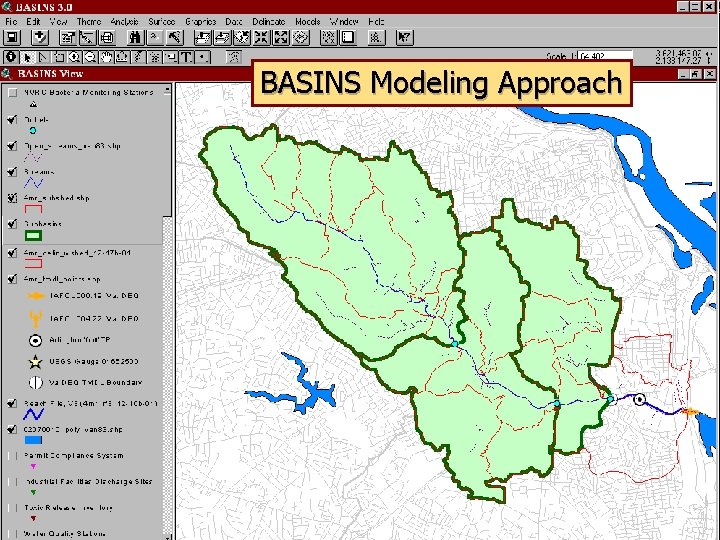The height and width of the screenshot is (540, 720).
Task: Open the Legend Editor toolbar icon
Action: tap(87, 37)
